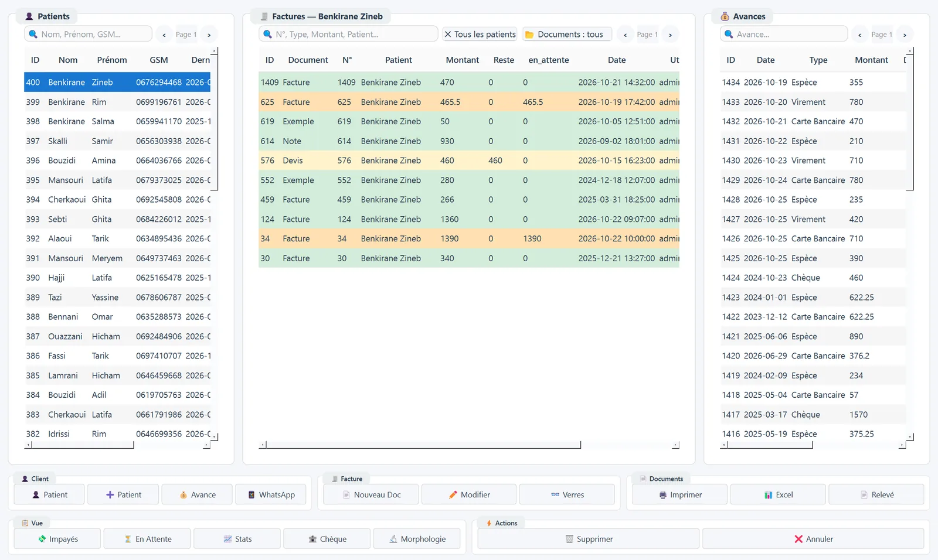
Task: Click the Patients vertical scrollbar
Action: point(215,122)
